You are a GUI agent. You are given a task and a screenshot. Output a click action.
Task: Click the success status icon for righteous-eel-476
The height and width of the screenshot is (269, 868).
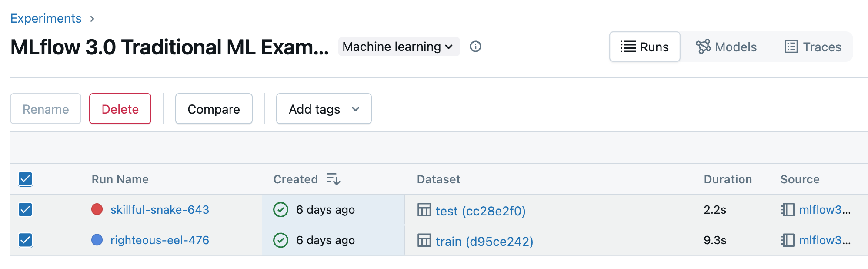(280, 240)
